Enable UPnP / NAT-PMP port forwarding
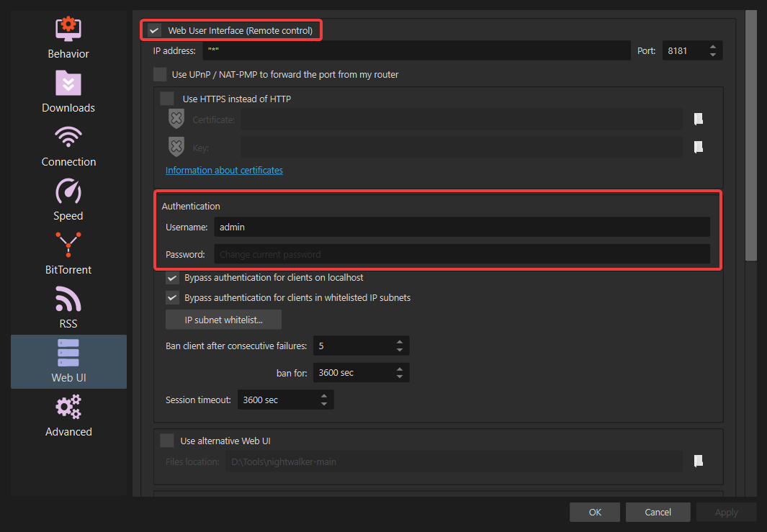 click(160, 74)
